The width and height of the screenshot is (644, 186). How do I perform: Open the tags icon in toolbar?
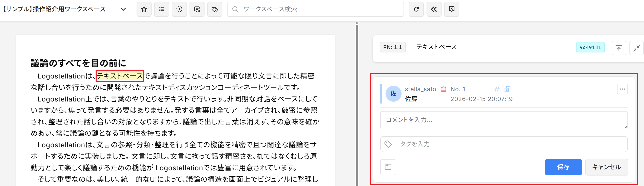click(x=215, y=9)
